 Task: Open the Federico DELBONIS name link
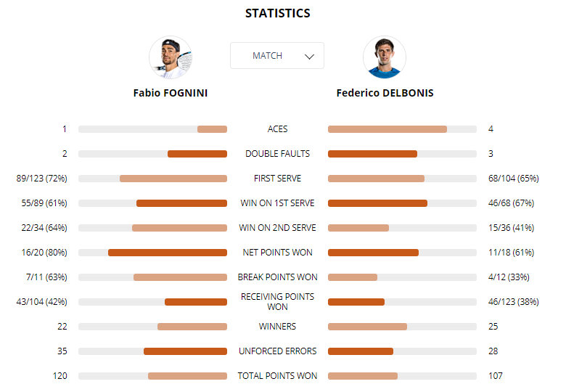tap(385, 93)
